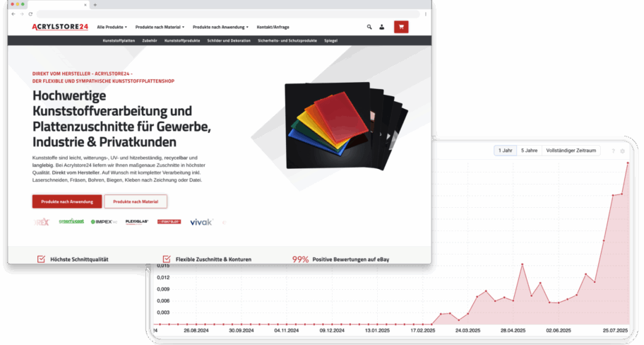Image resolution: width=644 pixels, height=345 pixels.
Task: Open the user account icon
Action: 382,28
